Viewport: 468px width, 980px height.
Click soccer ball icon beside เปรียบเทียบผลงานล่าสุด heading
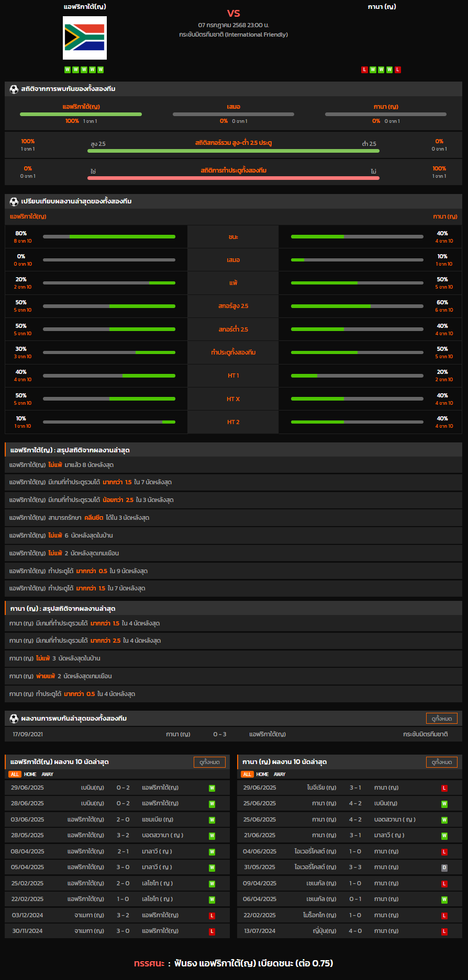click(14, 201)
